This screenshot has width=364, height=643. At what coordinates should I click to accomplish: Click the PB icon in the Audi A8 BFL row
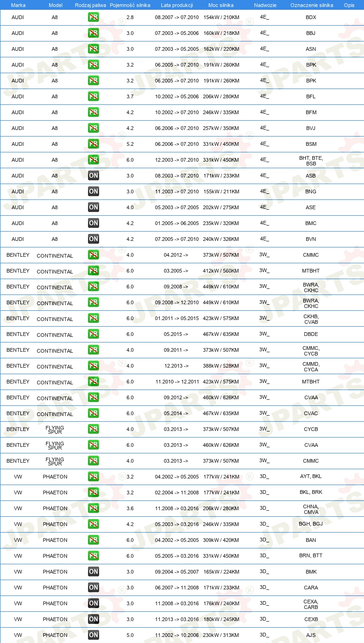tap(94, 96)
